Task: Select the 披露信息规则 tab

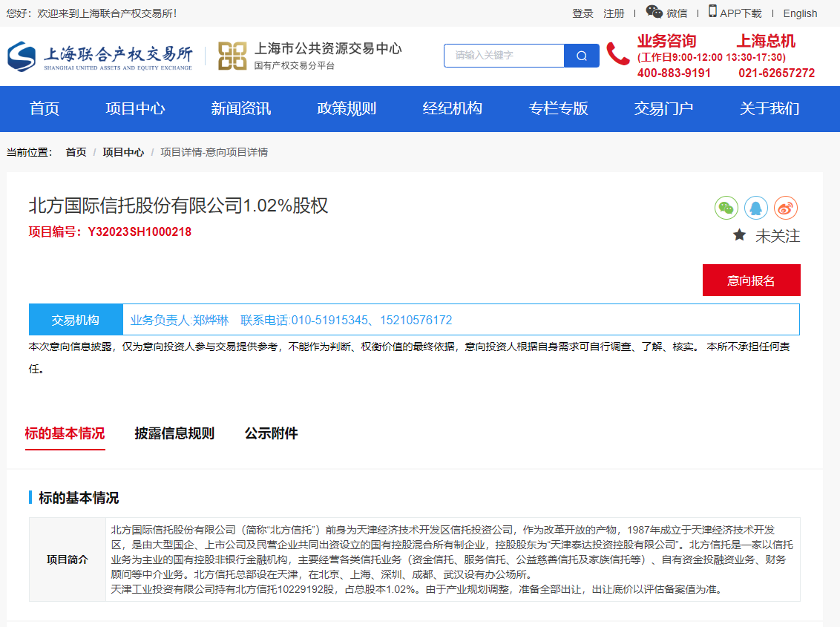Action: pyautogui.click(x=174, y=433)
